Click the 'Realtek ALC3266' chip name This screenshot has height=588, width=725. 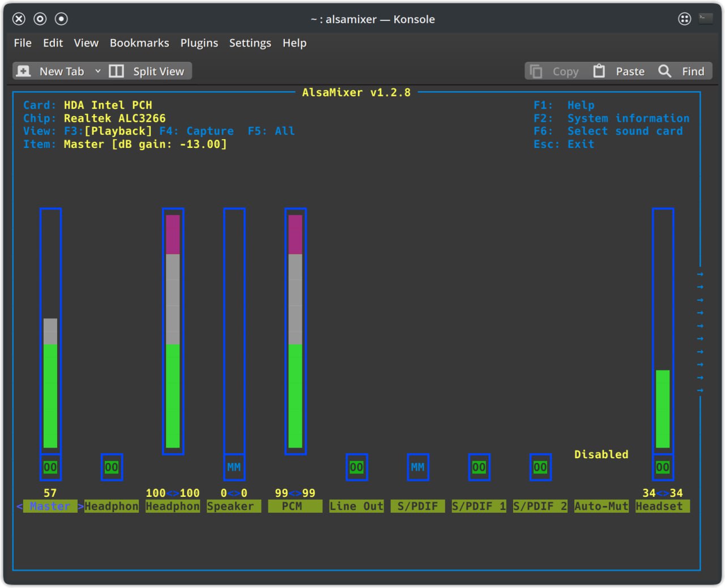coord(115,118)
